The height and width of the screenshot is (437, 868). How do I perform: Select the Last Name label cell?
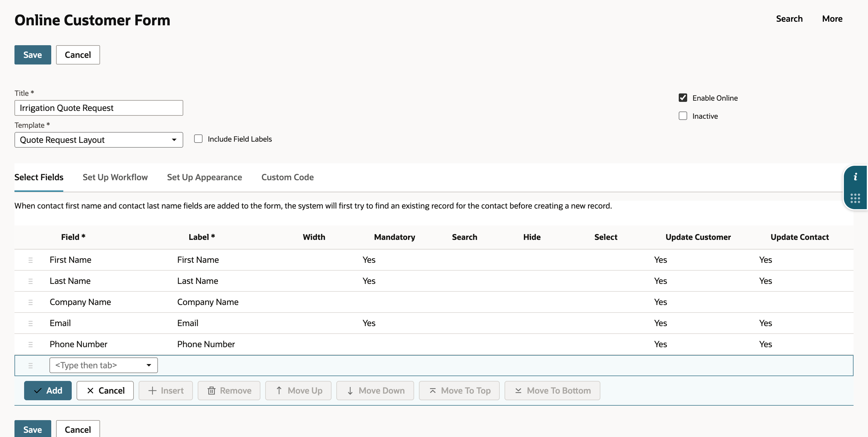(x=197, y=281)
